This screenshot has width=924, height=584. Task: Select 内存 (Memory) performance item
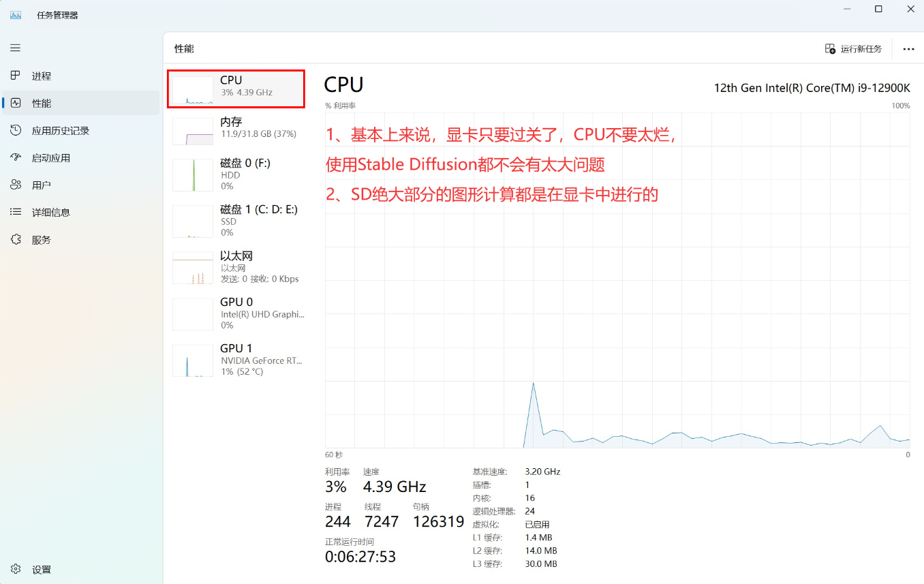236,129
